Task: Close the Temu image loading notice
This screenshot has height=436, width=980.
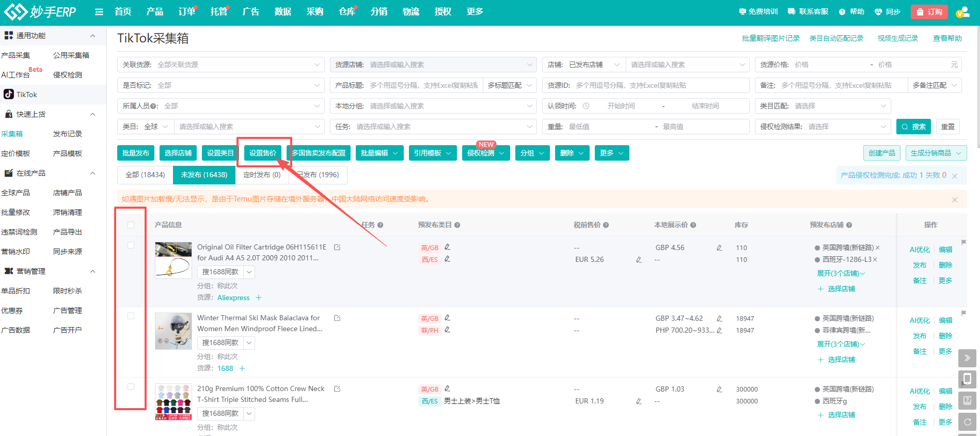Action: [x=954, y=199]
